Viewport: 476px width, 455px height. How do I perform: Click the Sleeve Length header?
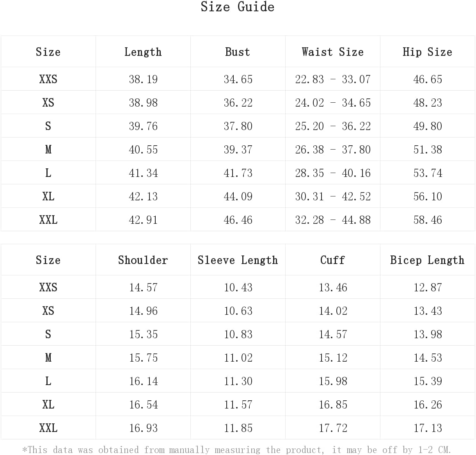click(238, 260)
